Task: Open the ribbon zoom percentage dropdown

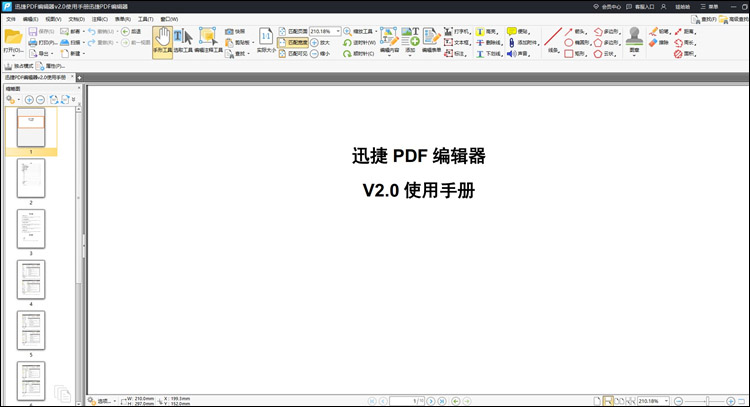Action: (x=338, y=31)
